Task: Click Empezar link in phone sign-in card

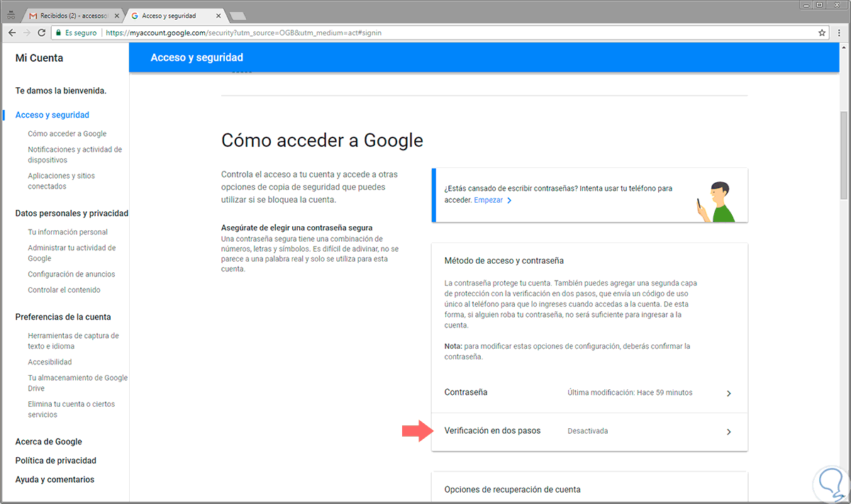Action: click(x=492, y=201)
